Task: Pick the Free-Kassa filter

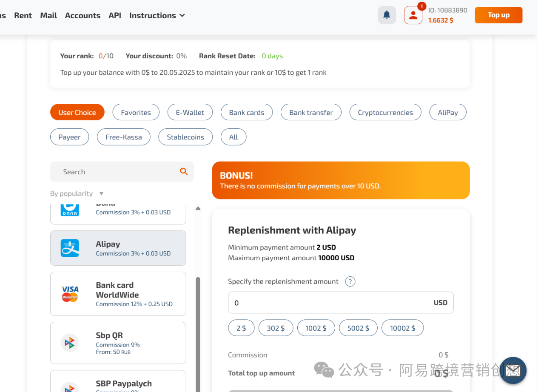Action: (x=124, y=137)
